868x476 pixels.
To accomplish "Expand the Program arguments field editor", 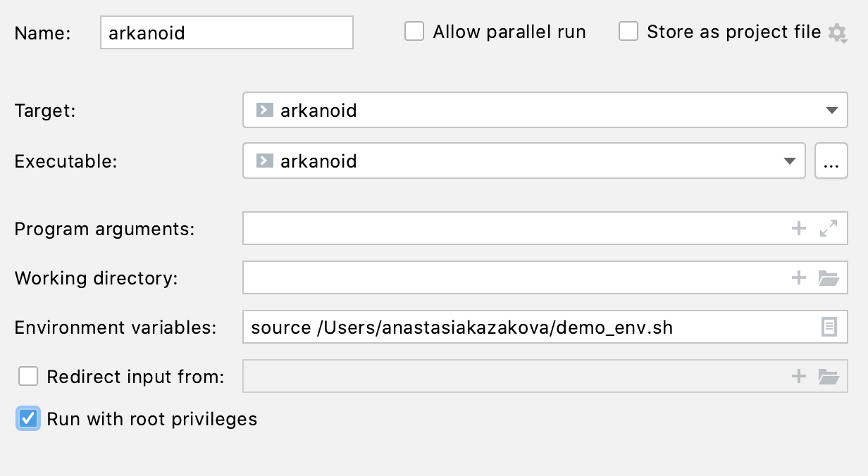I will (829, 228).
